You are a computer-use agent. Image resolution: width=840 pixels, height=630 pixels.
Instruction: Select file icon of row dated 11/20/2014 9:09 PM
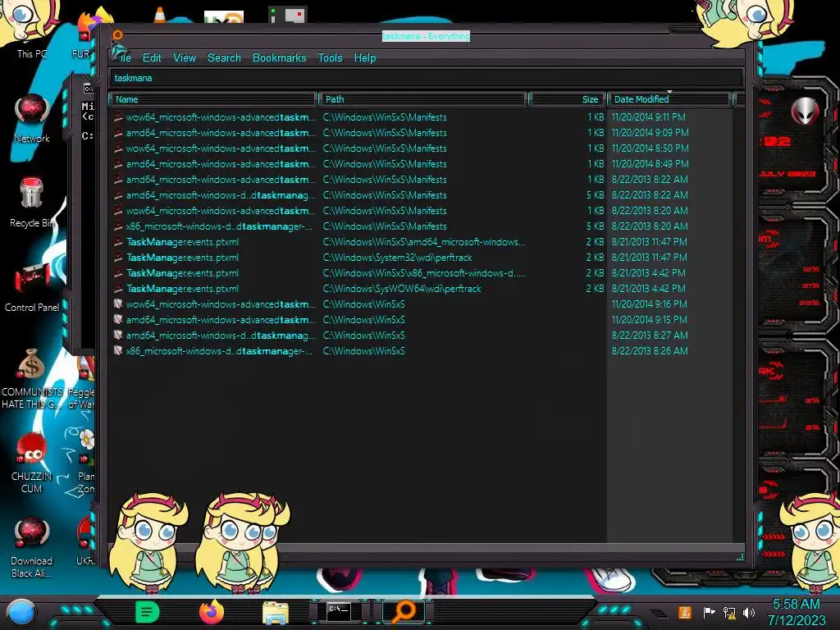(118, 132)
